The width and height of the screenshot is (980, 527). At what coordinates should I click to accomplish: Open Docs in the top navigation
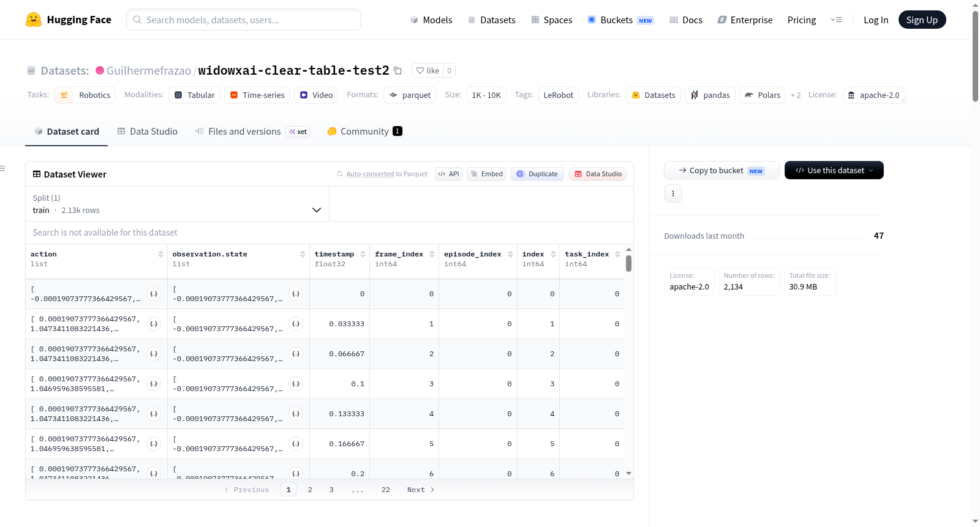point(686,20)
